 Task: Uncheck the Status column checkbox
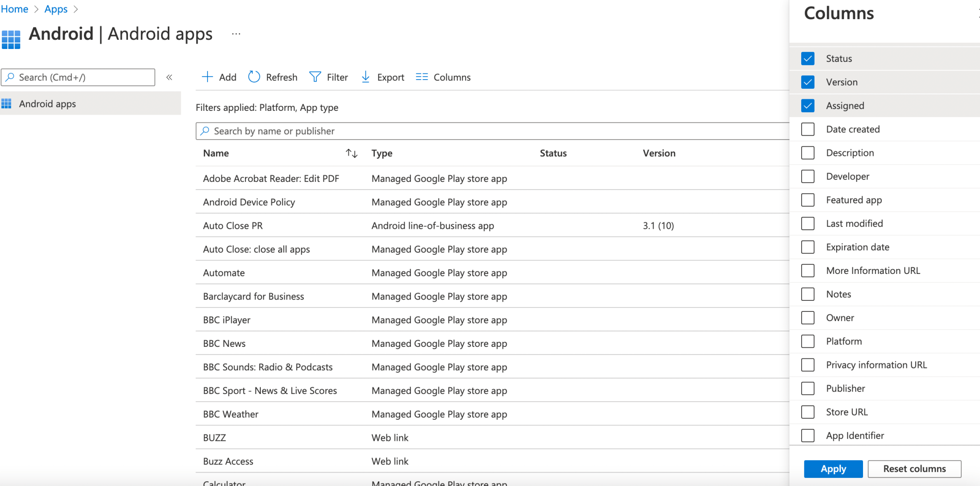click(x=808, y=58)
